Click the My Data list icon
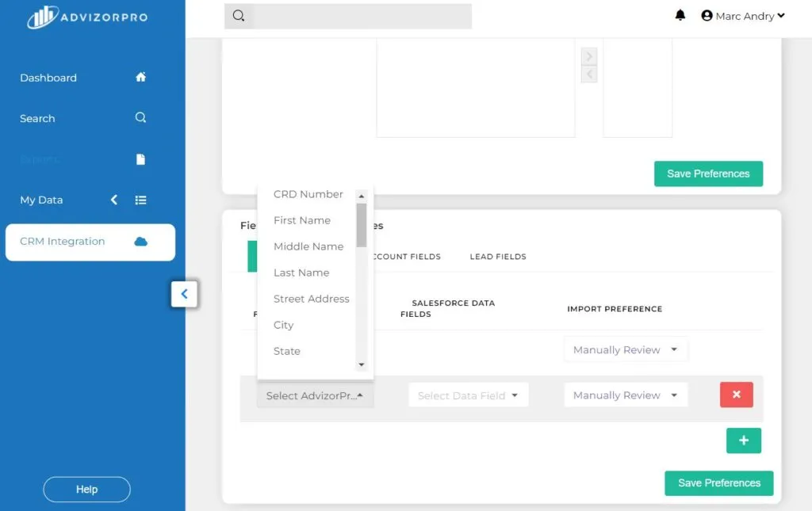The width and height of the screenshot is (812, 511). click(140, 200)
